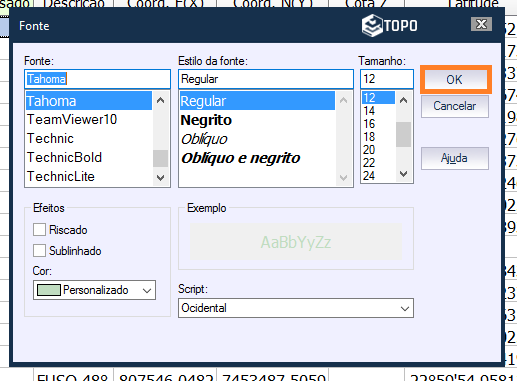Image resolution: width=517 pixels, height=381 pixels.
Task: Select font size 12 in list
Action: tap(378, 98)
